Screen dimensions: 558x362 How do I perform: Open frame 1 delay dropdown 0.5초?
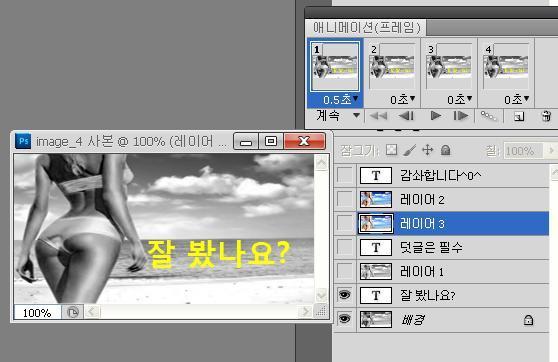coord(341,100)
